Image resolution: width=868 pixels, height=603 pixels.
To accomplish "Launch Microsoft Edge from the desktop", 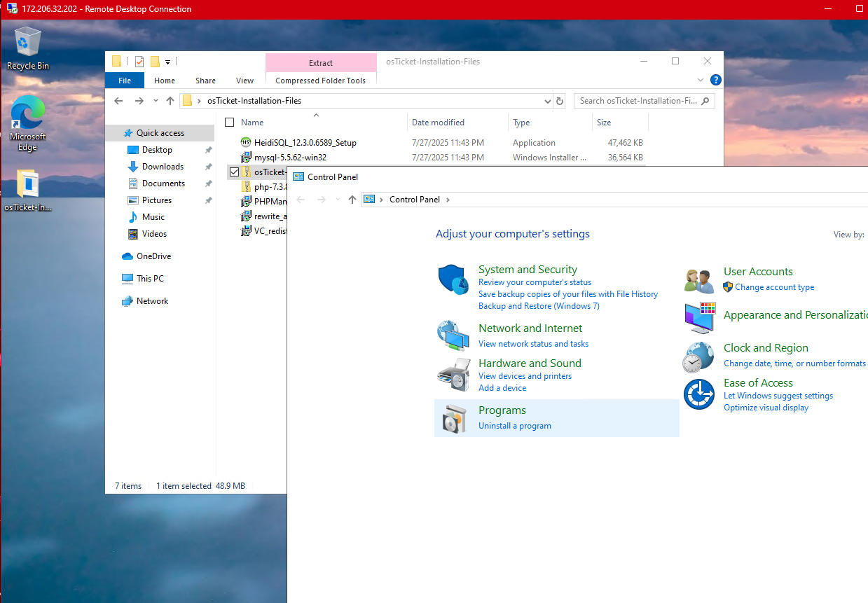I will click(28, 123).
